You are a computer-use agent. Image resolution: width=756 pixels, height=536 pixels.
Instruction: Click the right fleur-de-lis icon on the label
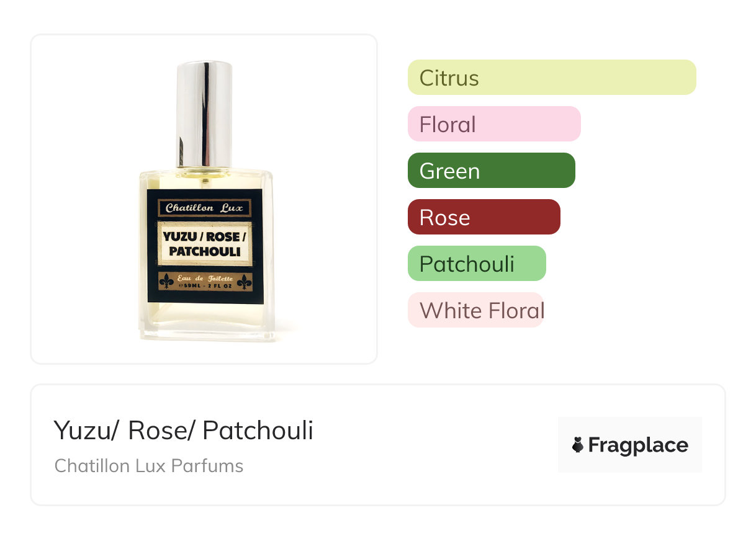(243, 282)
